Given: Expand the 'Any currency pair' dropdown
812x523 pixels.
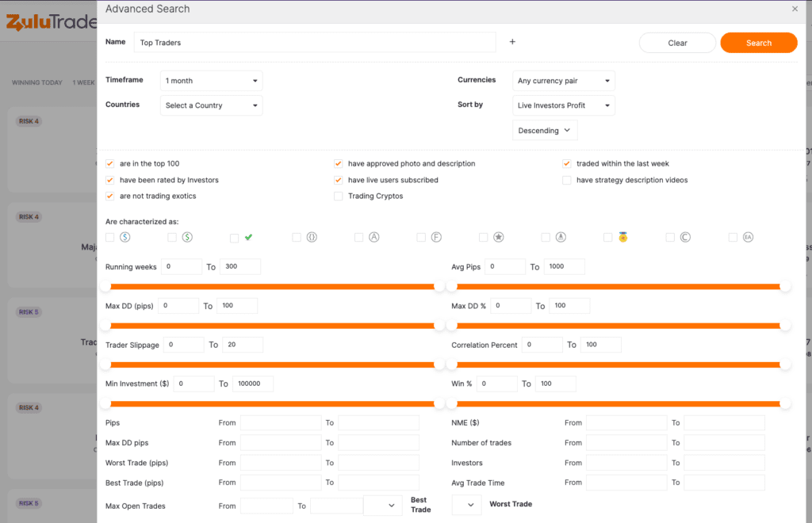Looking at the screenshot, I should point(564,81).
